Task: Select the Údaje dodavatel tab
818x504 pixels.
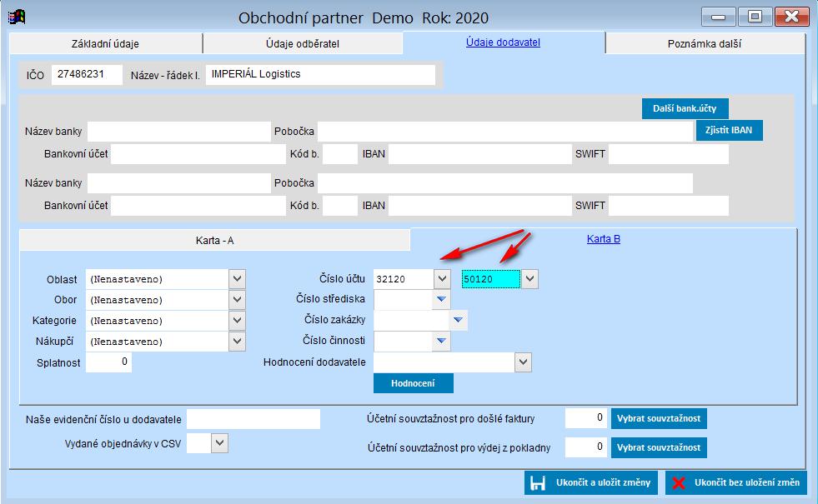Action: click(504, 42)
